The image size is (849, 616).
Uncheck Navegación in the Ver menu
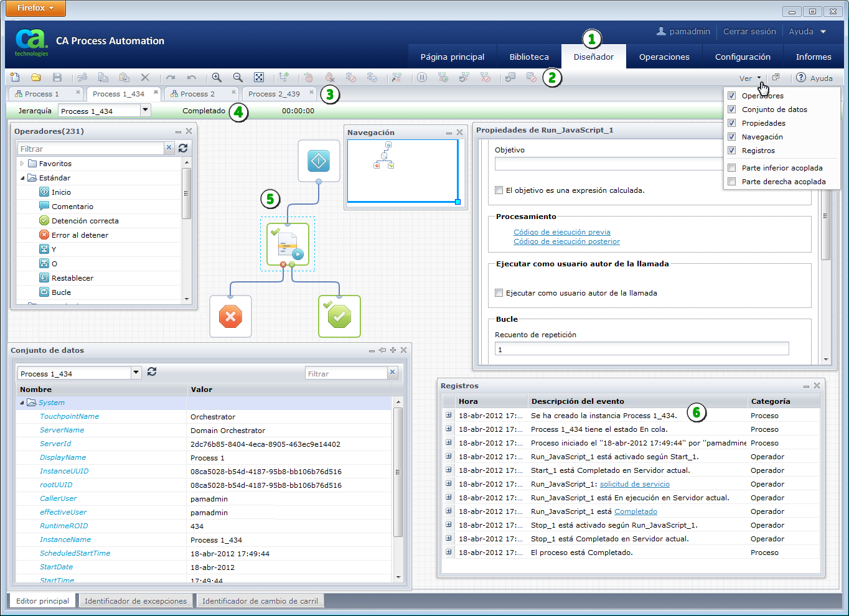point(732,137)
